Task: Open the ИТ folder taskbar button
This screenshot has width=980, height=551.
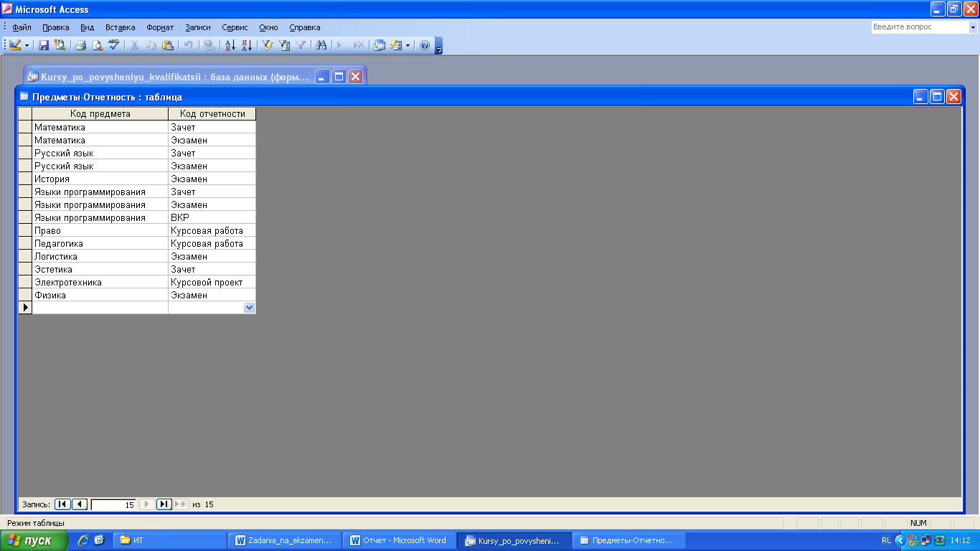Action: [x=171, y=540]
